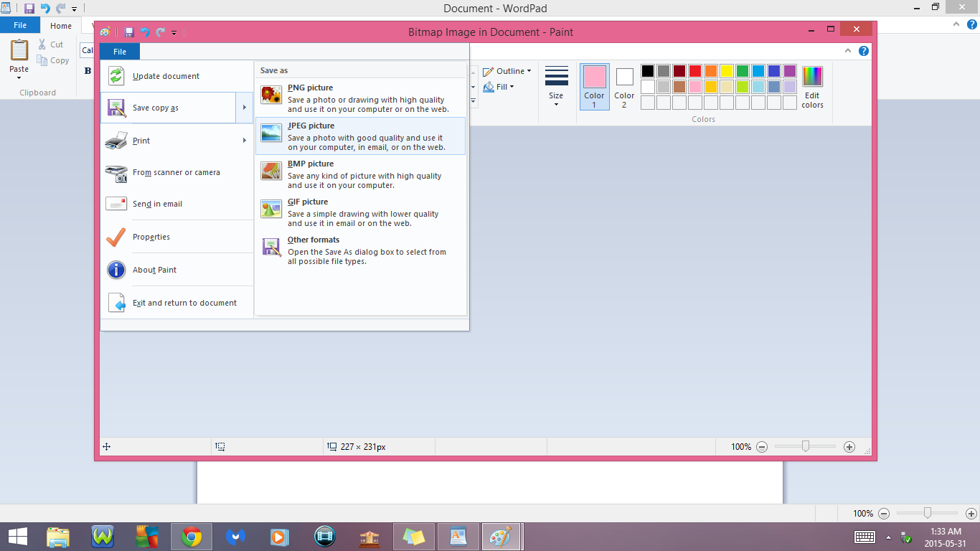The height and width of the screenshot is (551, 980).
Task: Click Exit and return to document
Action: [183, 303]
